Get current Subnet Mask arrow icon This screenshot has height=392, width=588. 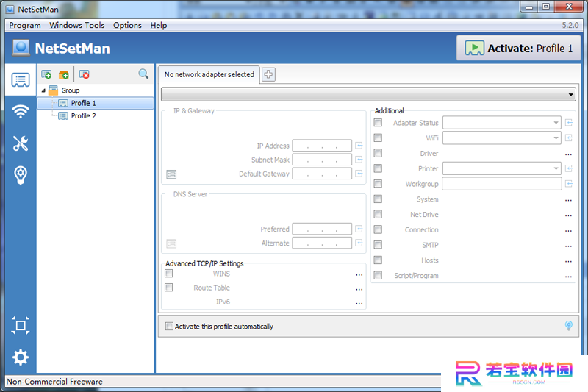(x=359, y=160)
